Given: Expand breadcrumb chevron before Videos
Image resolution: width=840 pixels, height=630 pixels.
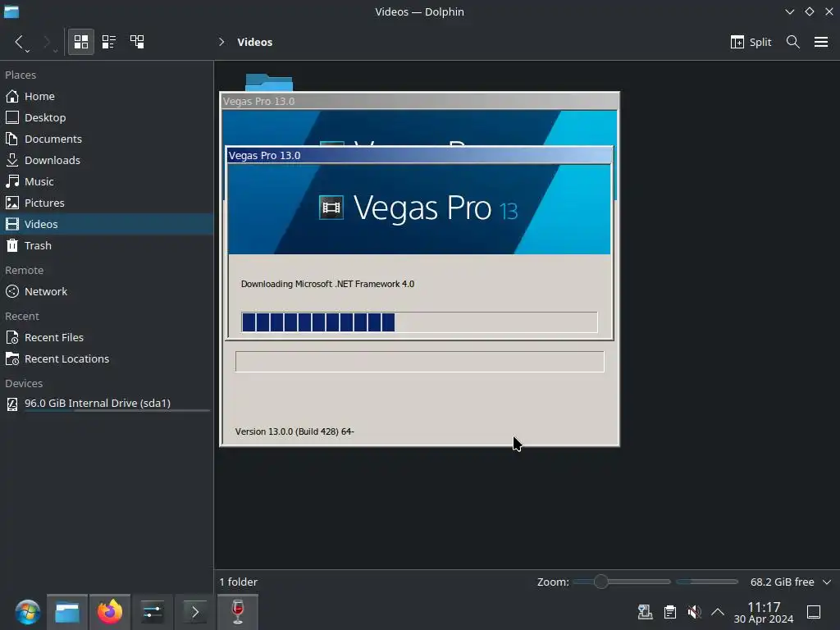Looking at the screenshot, I should pos(221,42).
